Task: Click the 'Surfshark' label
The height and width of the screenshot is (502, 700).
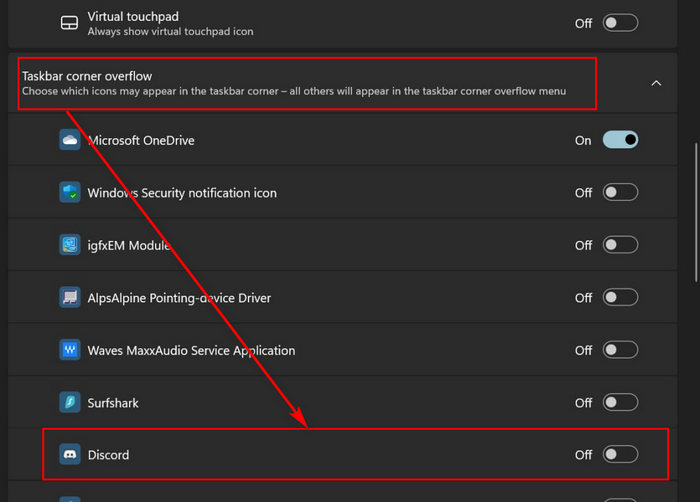Action: (113, 403)
